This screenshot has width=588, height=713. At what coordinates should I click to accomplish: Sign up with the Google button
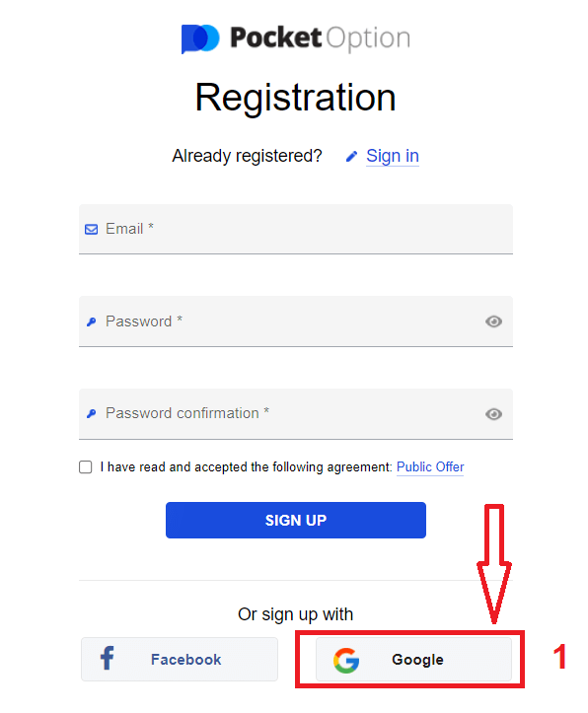coord(413,659)
